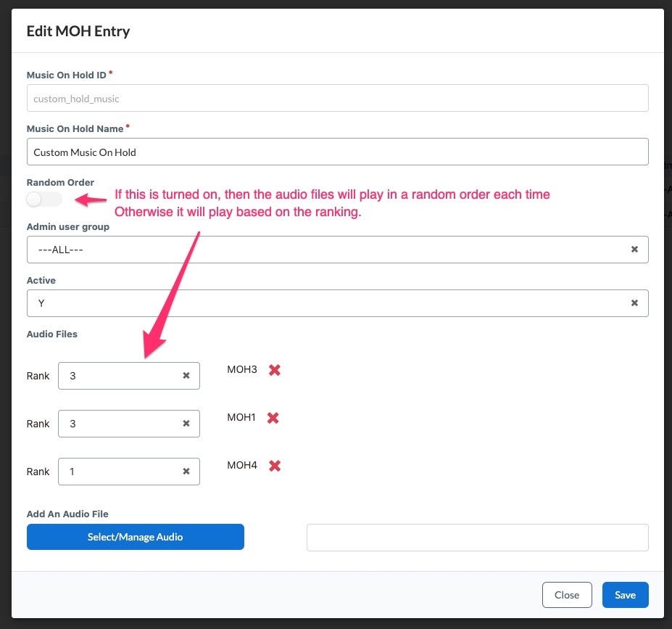Focus the Music On Hold Name field
The width and height of the screenshot is (672, 629).
click(337, 152)
